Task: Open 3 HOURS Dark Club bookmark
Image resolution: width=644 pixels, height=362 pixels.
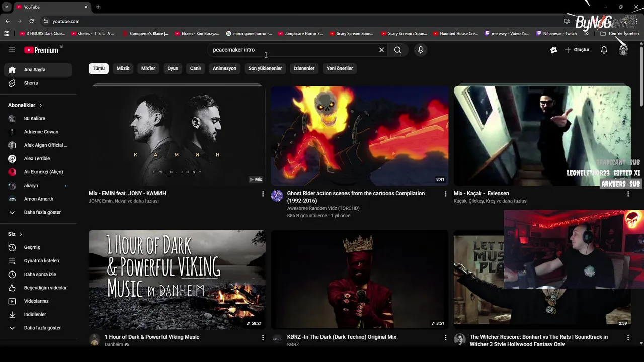Action: (x=42, y=34)
